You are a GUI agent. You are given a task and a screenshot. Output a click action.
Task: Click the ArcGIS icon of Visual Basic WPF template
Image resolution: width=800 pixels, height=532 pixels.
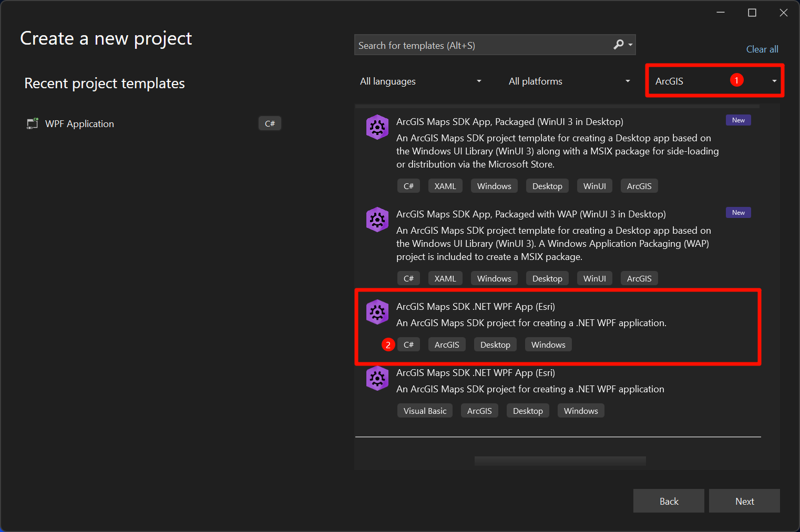377,378
